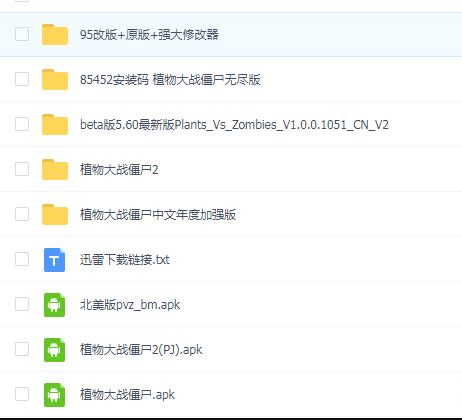This screenshot has height=420, width=462.
Task: Click Android icon of 北美版pvz_bm.apk
Action: tap(54, 305)
